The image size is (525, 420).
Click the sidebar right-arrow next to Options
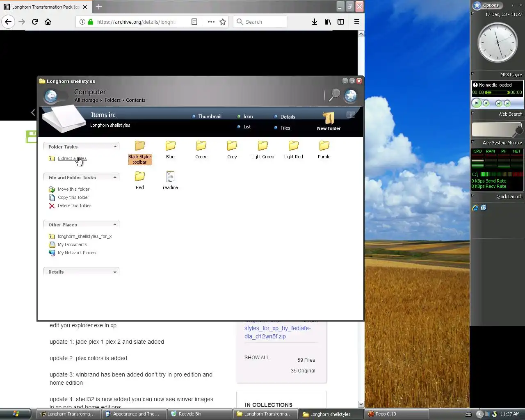point(512,5)
